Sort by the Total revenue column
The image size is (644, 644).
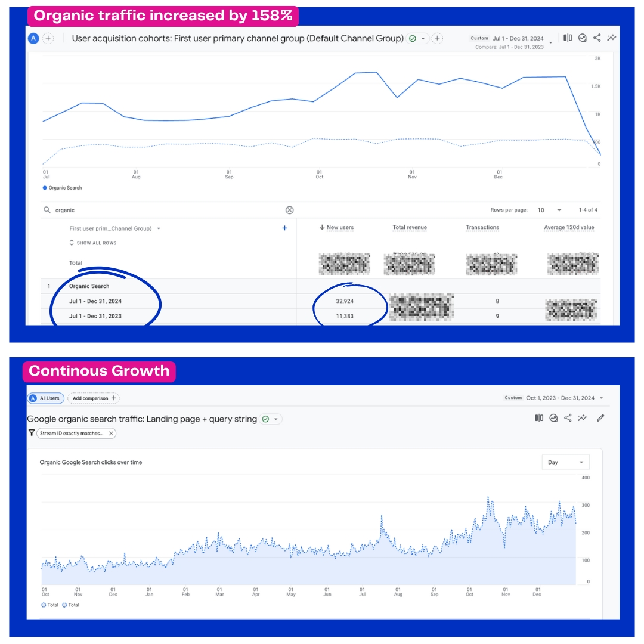[409, 227]
